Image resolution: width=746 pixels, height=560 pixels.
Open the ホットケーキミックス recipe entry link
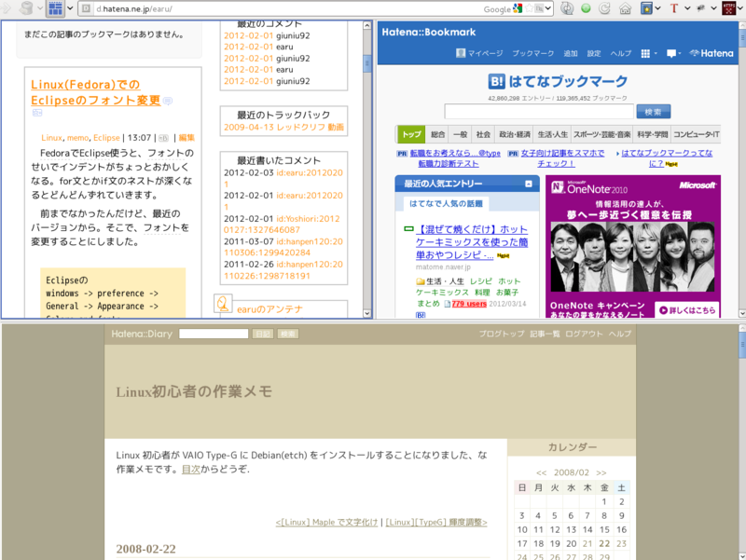472,242
